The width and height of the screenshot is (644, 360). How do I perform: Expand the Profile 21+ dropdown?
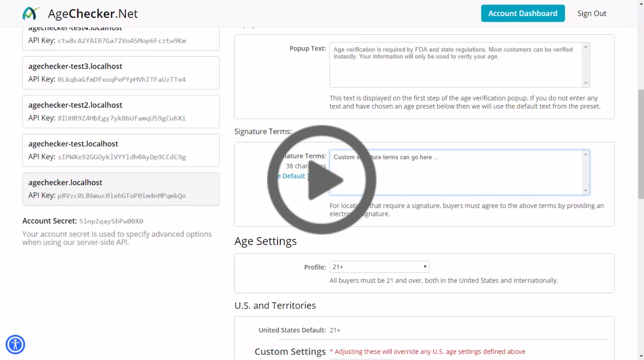(x=379, y=267)
